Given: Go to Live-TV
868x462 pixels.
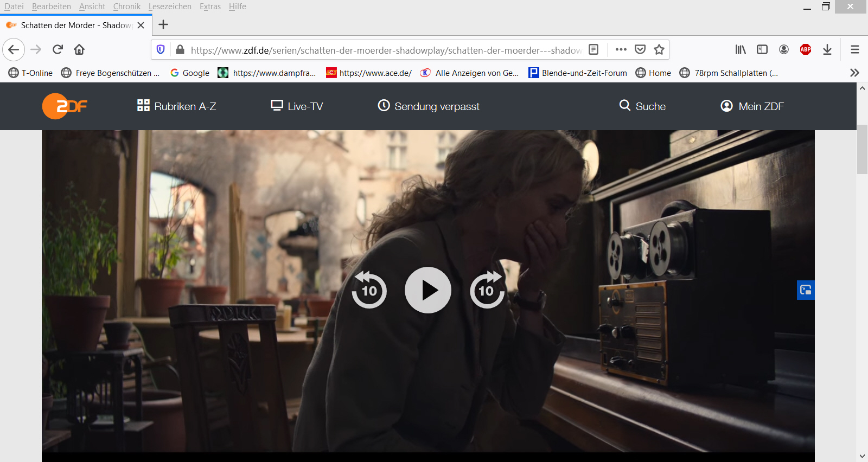Looking at the screenshot, I should coord(297,106).
